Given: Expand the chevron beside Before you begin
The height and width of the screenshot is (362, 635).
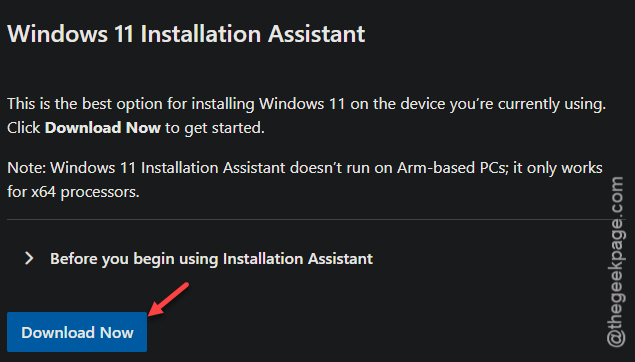Looking at the screenshot, I should click(x=29, y=258).
